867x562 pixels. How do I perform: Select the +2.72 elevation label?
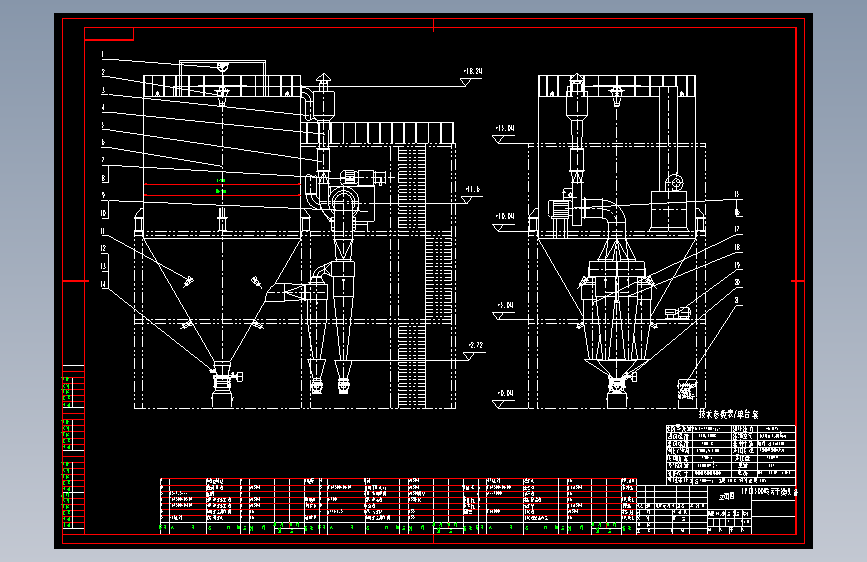click(x=475, y=345)
